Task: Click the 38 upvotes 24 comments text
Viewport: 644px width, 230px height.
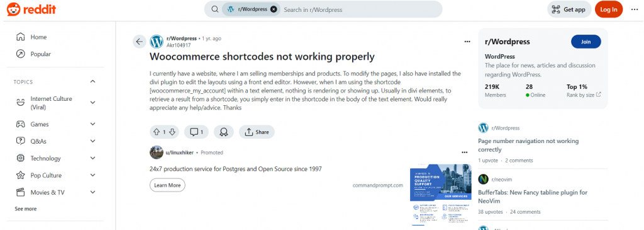Action: (509, 212)
